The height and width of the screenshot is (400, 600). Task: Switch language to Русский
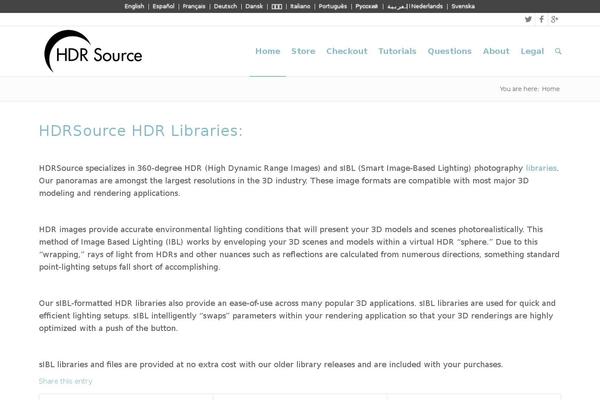click(367, 6)
